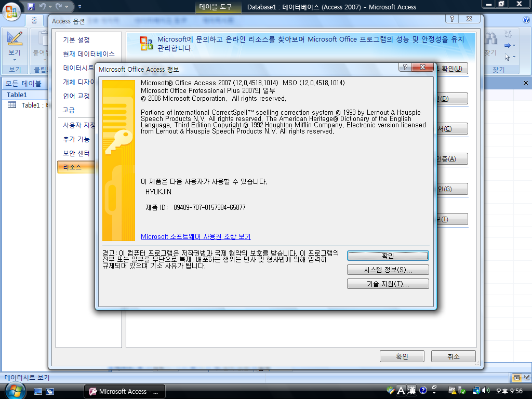Viewport: 532px width, 399px height.
Task: Click Show Desktop icon in Quick Launch
Action: coord(37,391)
